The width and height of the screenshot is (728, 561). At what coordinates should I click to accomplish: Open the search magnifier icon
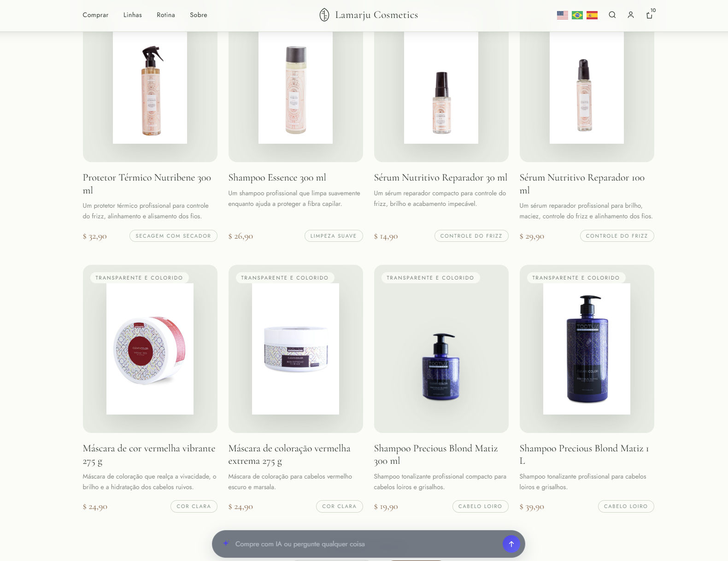pyautogui.click(x=612, y=15)
